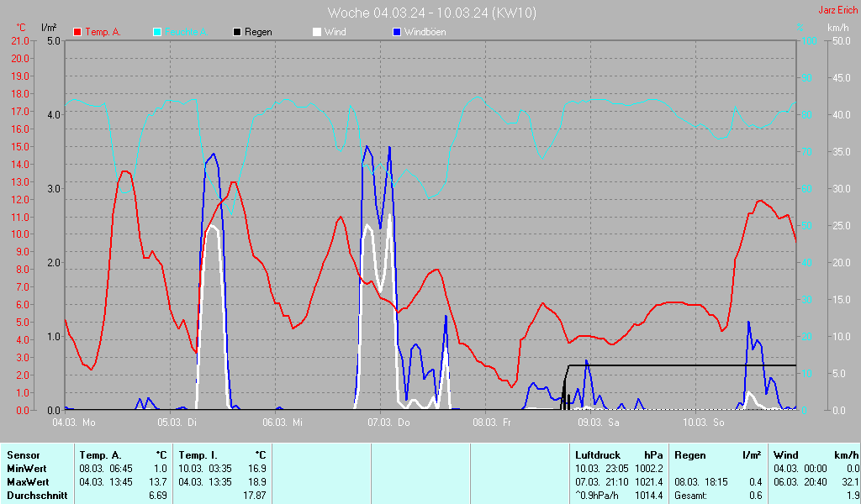
Task: Click the Temp. A. table column header
Action: tap(99, 454)
